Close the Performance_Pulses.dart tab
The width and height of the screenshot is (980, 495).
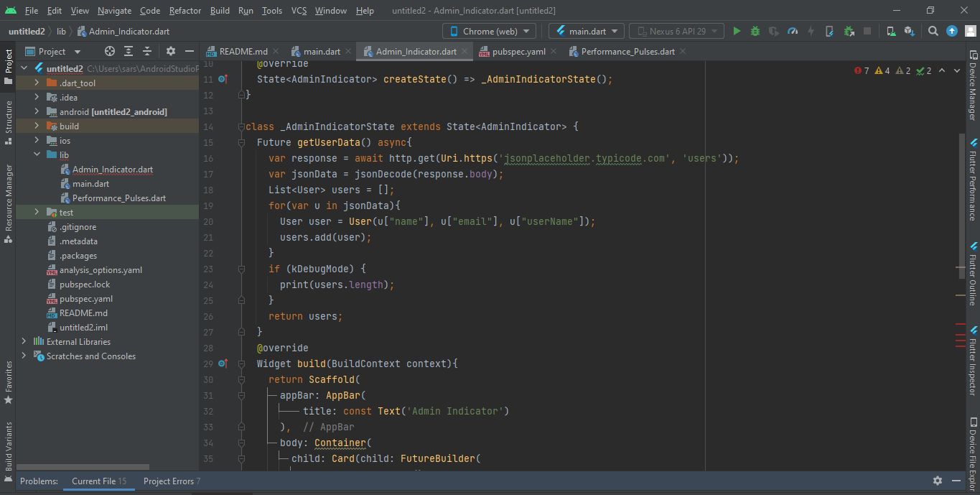click(683, 51)
